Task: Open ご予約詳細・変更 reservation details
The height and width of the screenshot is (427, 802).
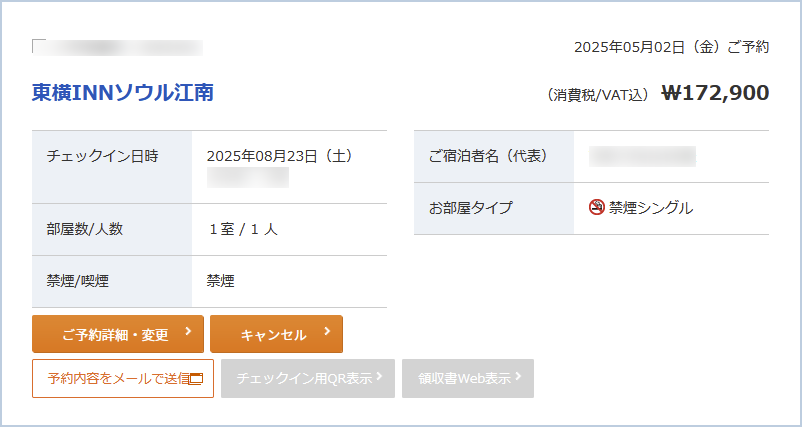Action: coord(118,334)
